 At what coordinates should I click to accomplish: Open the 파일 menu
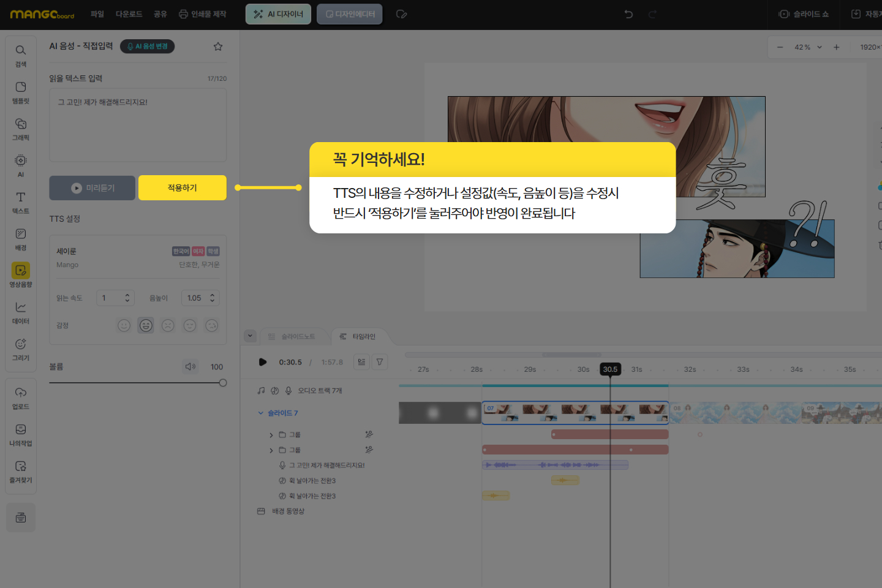pos(97,14)
